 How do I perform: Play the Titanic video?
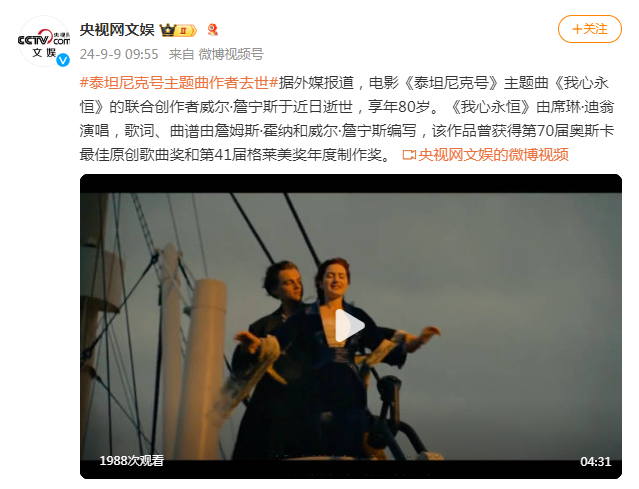[350, 326]
